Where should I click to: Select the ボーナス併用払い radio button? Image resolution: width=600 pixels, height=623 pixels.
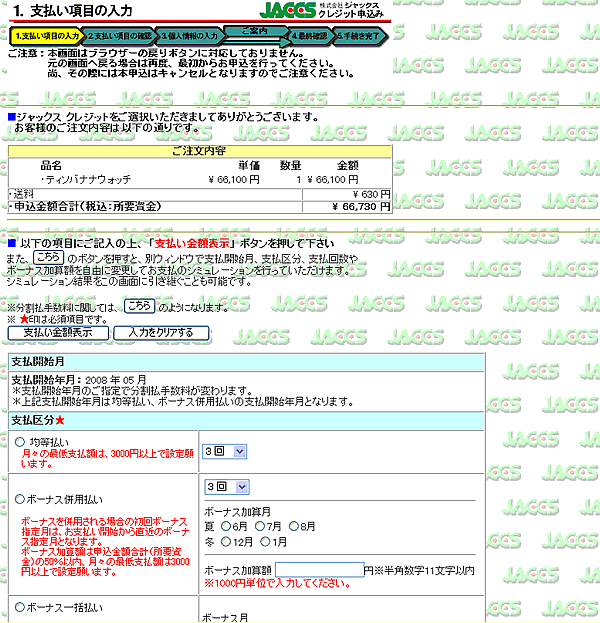(x=19, y=499)
